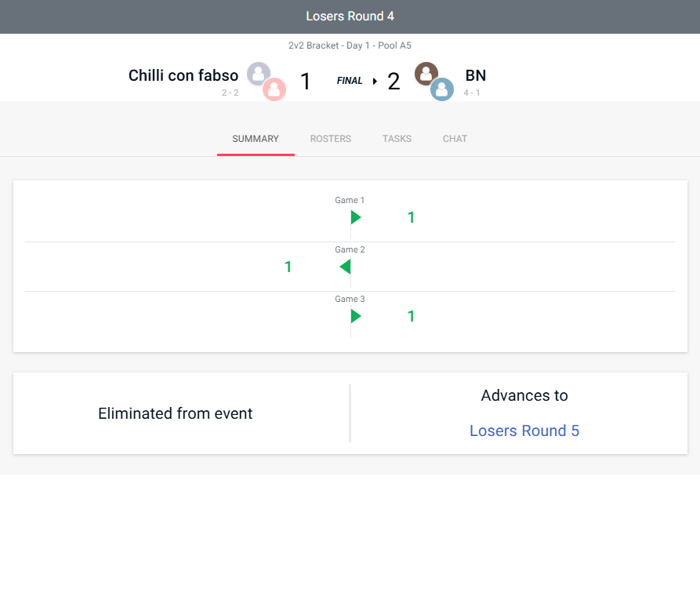Click the Game 3 score of 1
The width and height of the screenshot is (700, 596).
tap(412, 316)
